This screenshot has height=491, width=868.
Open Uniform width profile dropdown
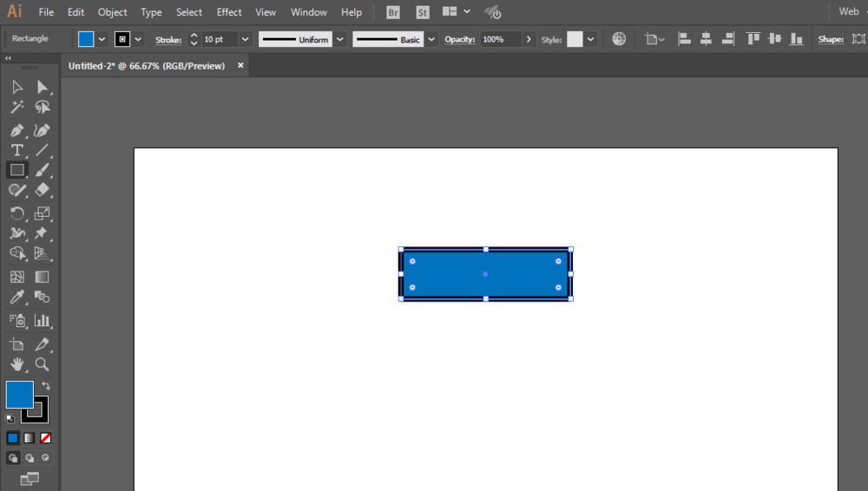(x=340, y=39)
